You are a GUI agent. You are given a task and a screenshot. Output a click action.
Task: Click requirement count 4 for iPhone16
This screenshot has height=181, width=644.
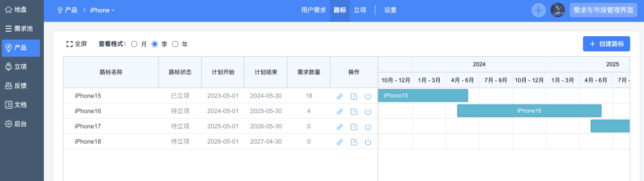[x=308, y=111]
